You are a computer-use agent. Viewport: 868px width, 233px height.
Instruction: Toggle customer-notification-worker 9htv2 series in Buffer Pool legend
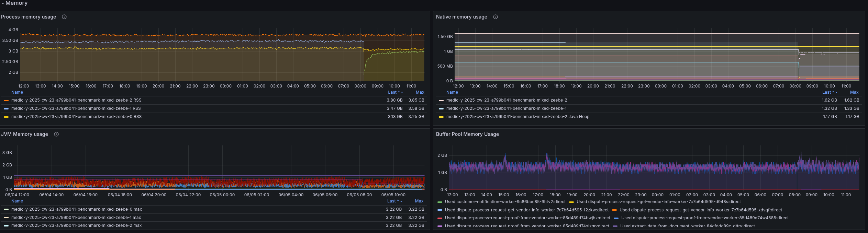point(505,202)
